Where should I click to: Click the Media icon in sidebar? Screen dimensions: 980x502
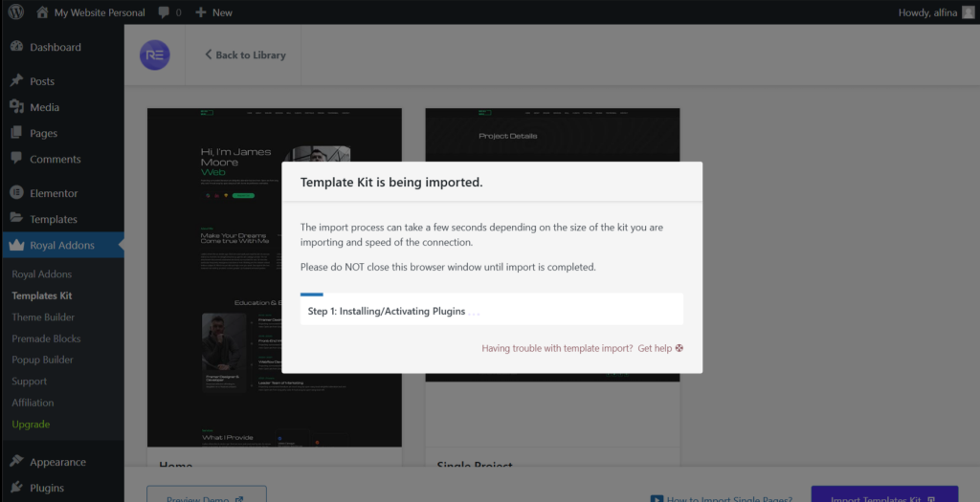(16, 107)
